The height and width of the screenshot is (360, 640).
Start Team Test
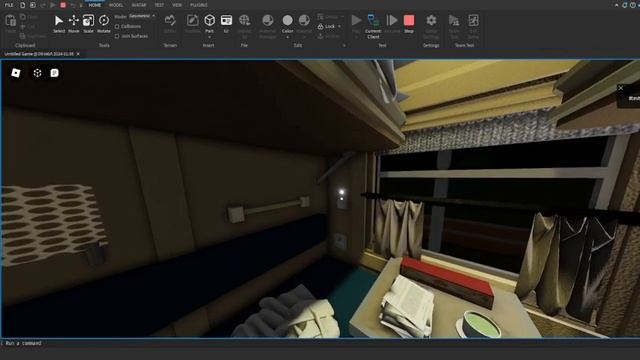click(454, 26)
